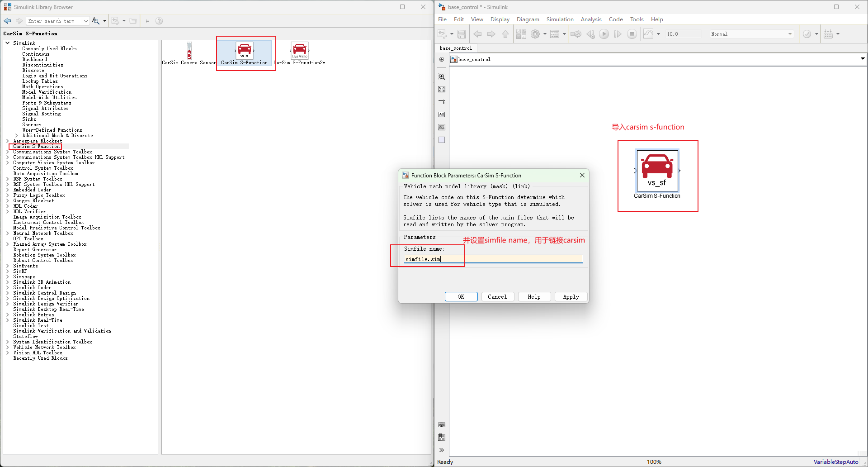Click Cancel in Function Block Parameters dialog
The height and width of the screenshot is (467, 868).
tap(497, 297)
